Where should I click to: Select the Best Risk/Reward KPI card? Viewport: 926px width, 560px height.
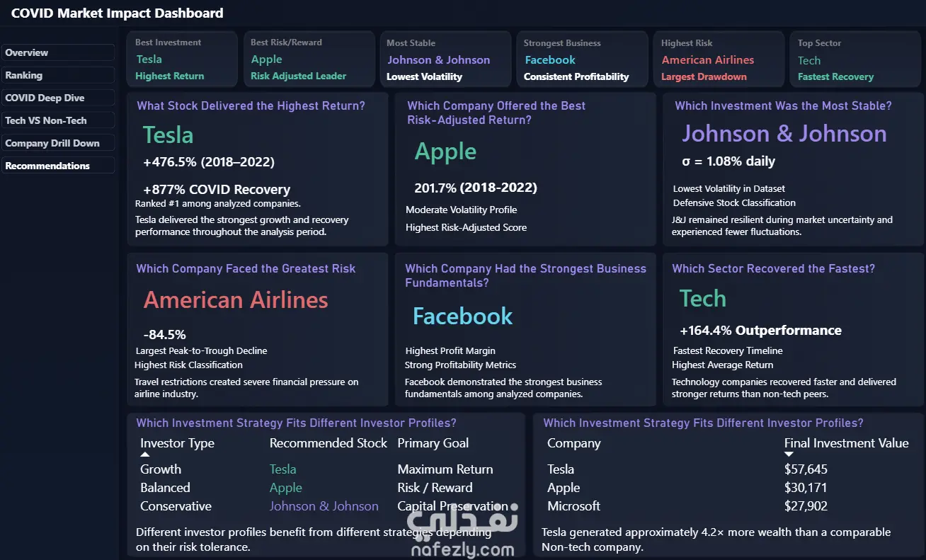tap(308, 59)
